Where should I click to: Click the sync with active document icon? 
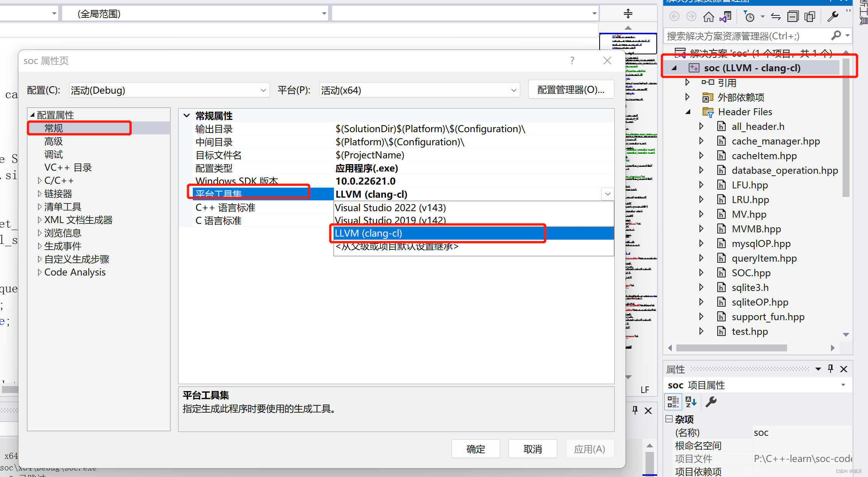(775, 17)
